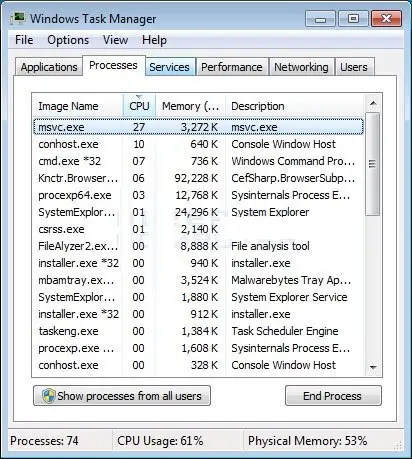Click Show processes from all users
This screenshot has width=412, height=459.
tap(122, 396)
